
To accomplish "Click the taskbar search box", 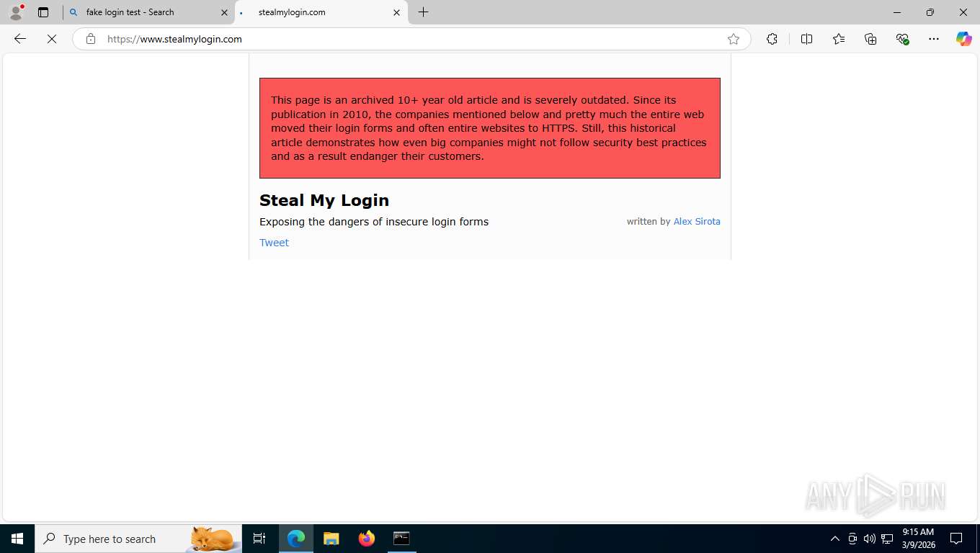I will pyautogui.click(x=138, y=539).
